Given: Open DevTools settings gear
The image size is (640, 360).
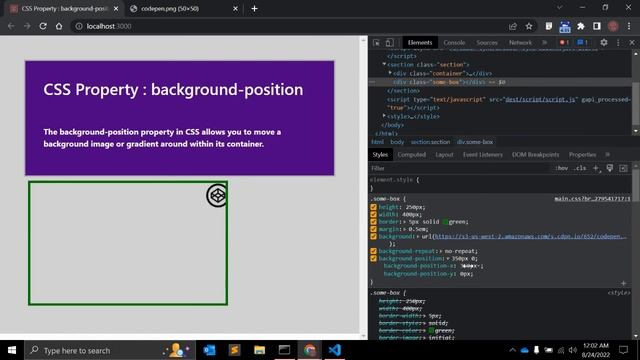Looking at the screenshot, I should coord(604,42).
